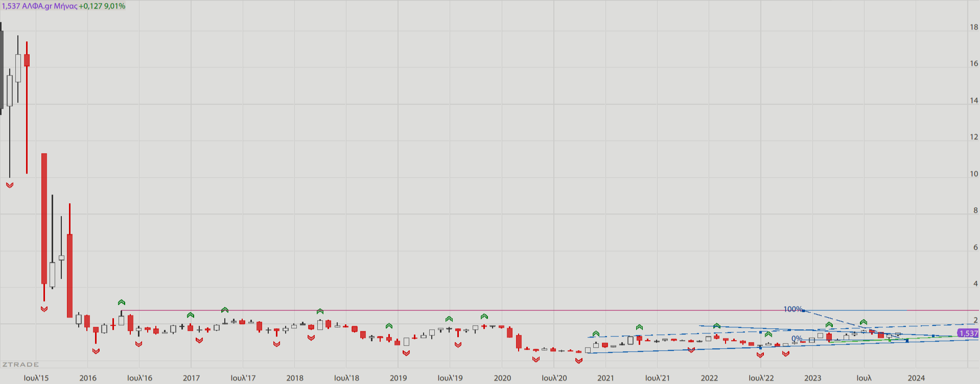Screen dimensions: 980x384
Task: Click the 2023 time axis label
Action: (812, 378)
